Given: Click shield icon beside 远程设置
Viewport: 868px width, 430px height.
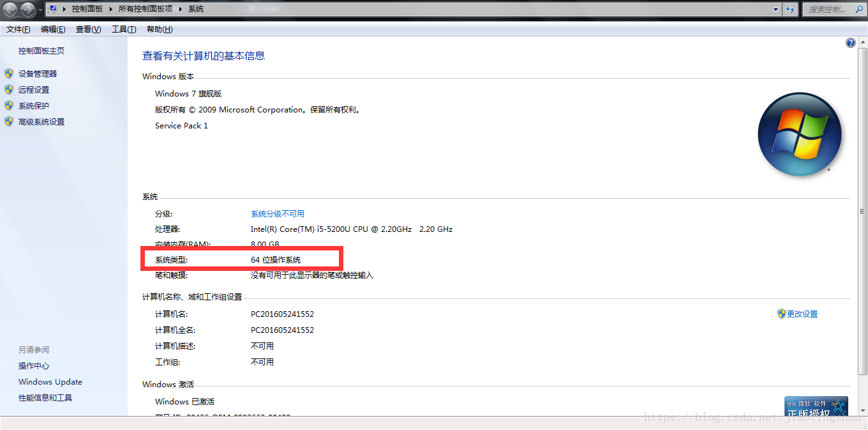Looking at the screenshot, I should click(9, 89).
